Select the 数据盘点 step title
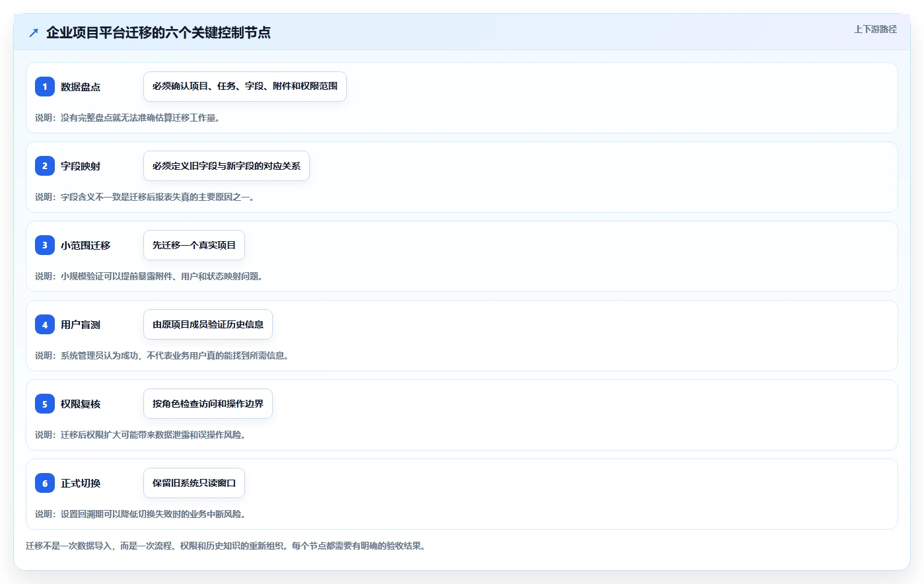 click(x=81, y=87)
